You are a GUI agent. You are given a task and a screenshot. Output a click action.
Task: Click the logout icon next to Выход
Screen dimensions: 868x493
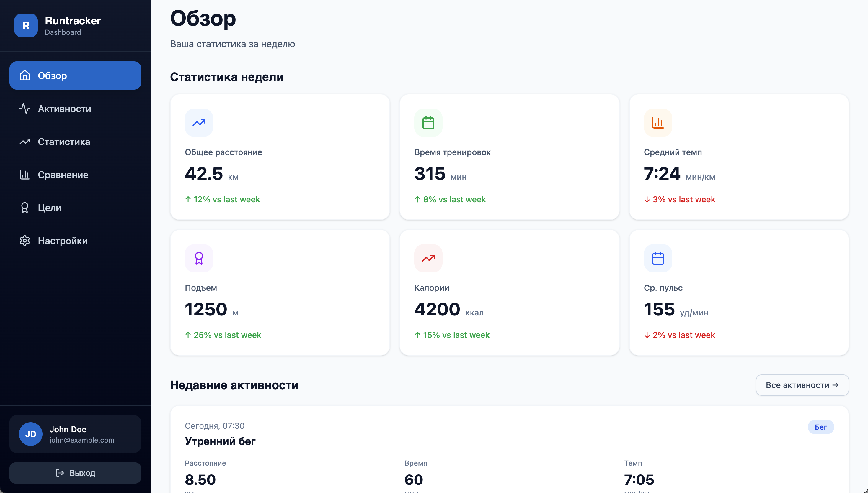coord(59,473)
